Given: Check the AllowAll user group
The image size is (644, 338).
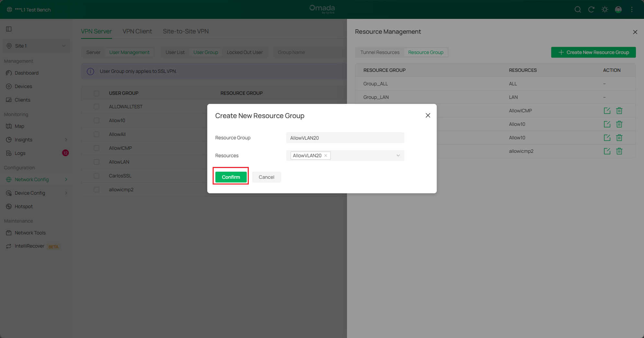Looking at the screenshot, I should [97, 134].
